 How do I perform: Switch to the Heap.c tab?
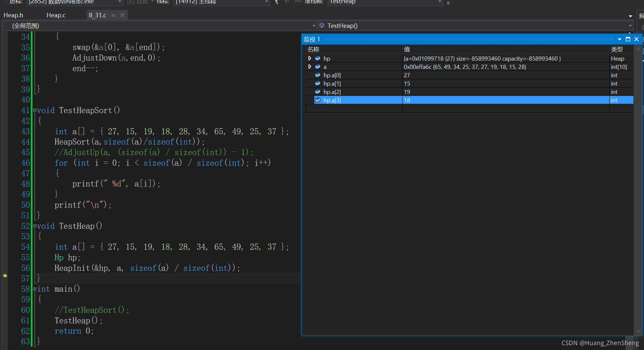56,15
